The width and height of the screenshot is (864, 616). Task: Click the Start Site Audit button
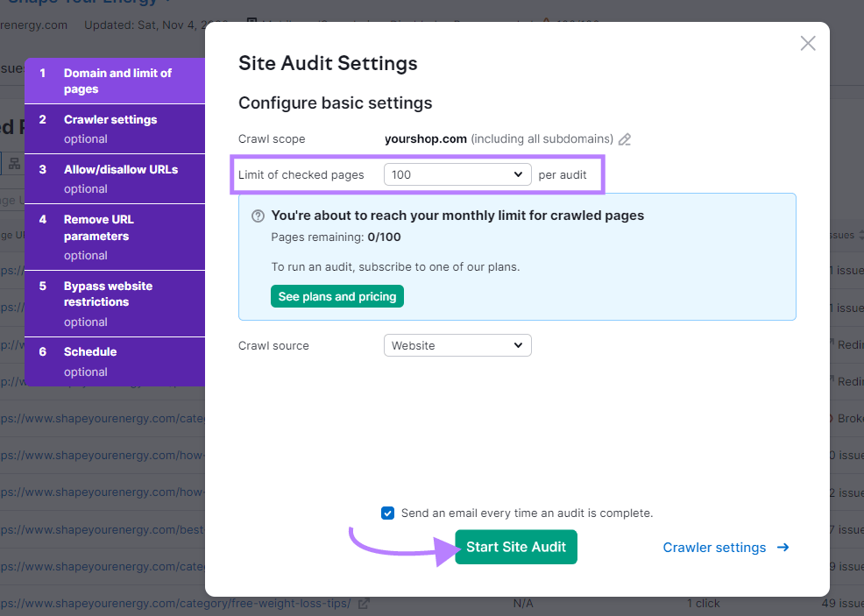(x=515, y=547)
